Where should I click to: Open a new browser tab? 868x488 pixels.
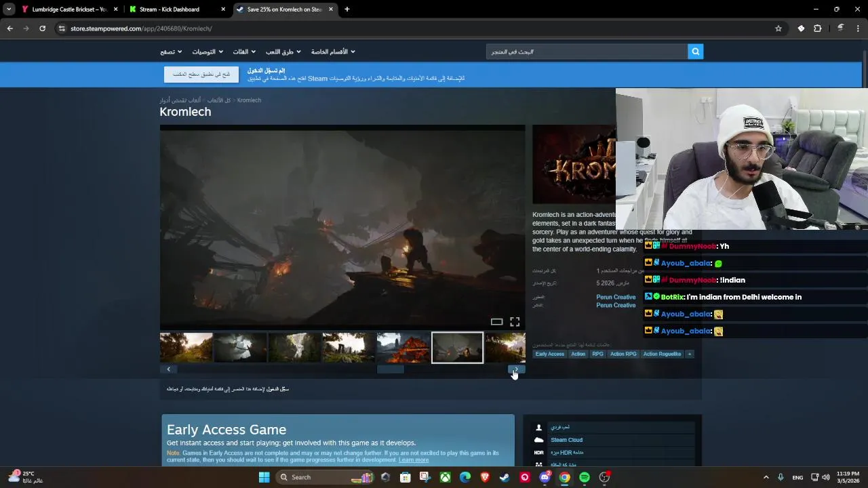pyautogui.click(x=347, y=9)
